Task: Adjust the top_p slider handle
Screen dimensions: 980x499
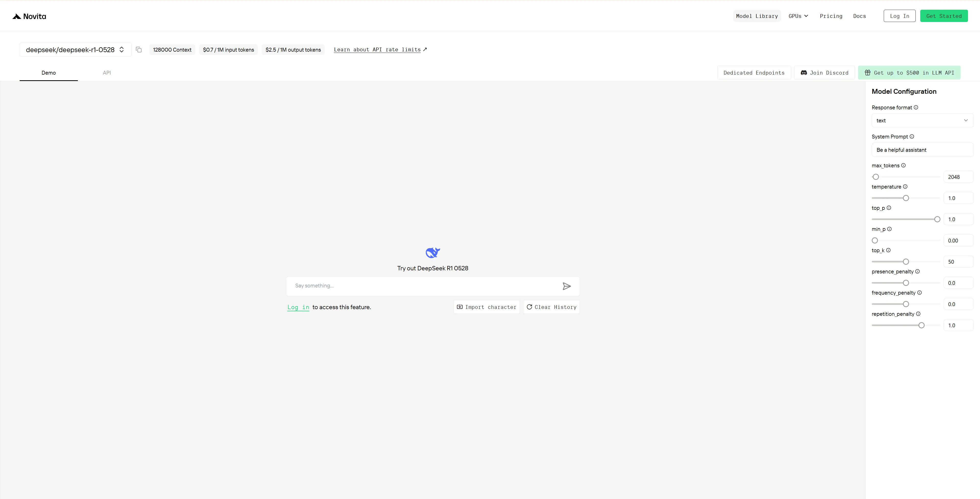Action: [937, 219]
